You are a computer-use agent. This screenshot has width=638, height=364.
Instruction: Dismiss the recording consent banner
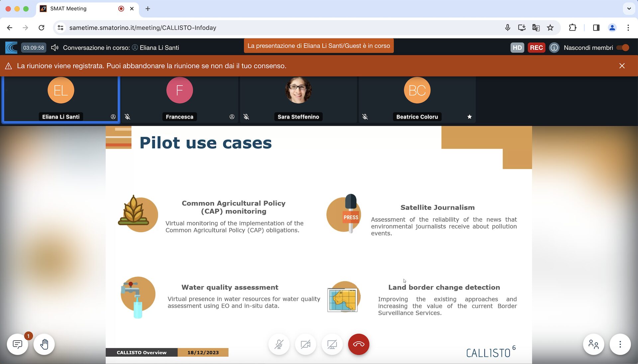(x=622, y=66)
